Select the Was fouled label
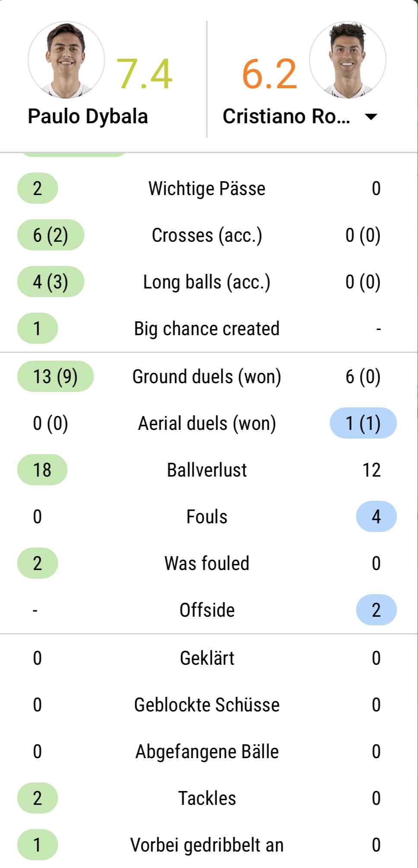418x868 pixels. 207,563
